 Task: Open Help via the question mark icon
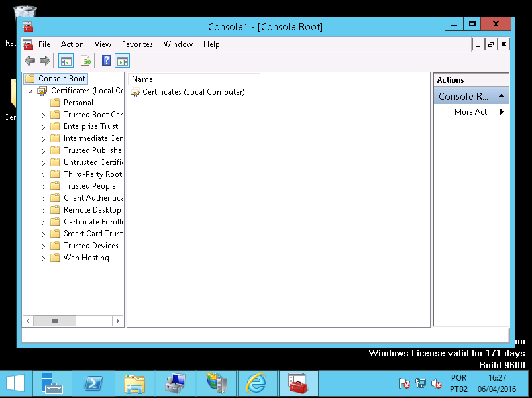pyautogui.click(x=106, y=61)
